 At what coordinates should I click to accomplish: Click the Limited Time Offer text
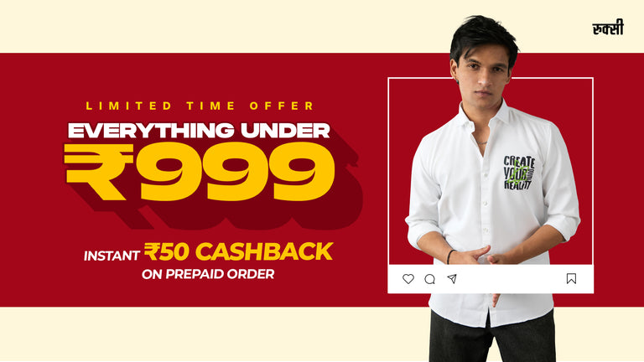[200, 106]
